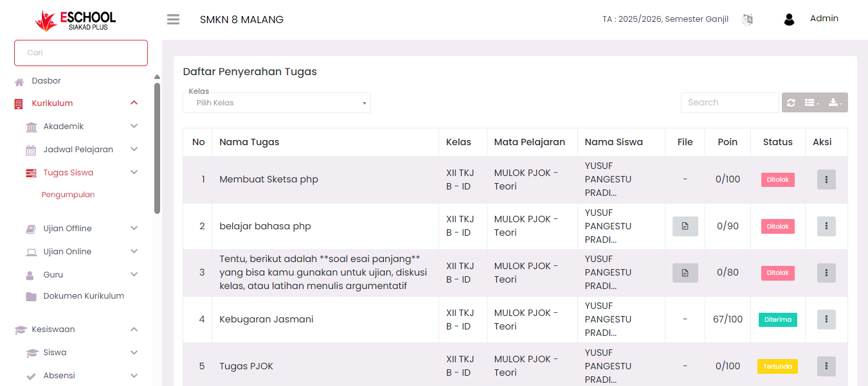The height and width of the screenshot is (386, 868).
Task: Open file attachment for belajar bahasa php
Action: tap(685, 226)
